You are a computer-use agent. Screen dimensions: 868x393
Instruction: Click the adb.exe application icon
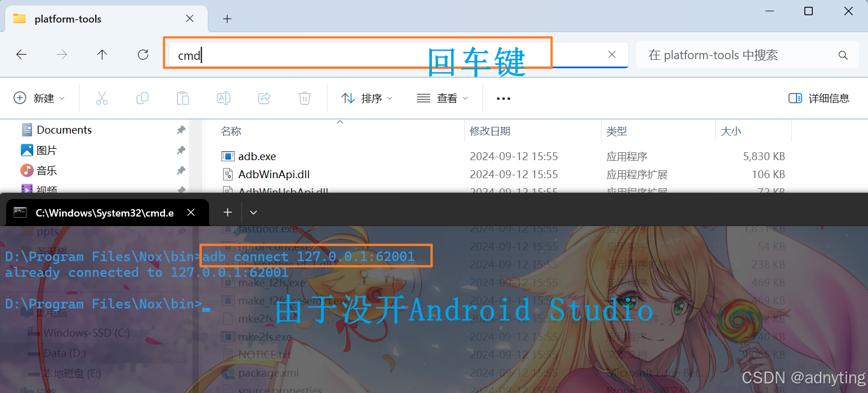pos(228,156)
